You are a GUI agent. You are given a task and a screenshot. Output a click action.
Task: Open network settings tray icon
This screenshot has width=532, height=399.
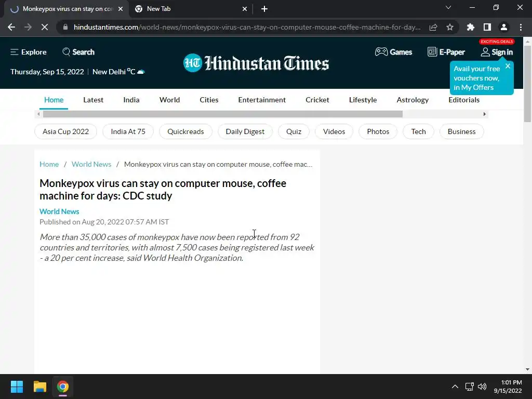coord(470,387)
